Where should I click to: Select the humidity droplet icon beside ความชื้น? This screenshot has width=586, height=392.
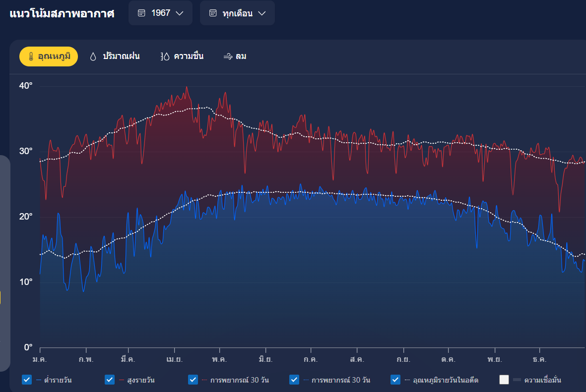165,56
